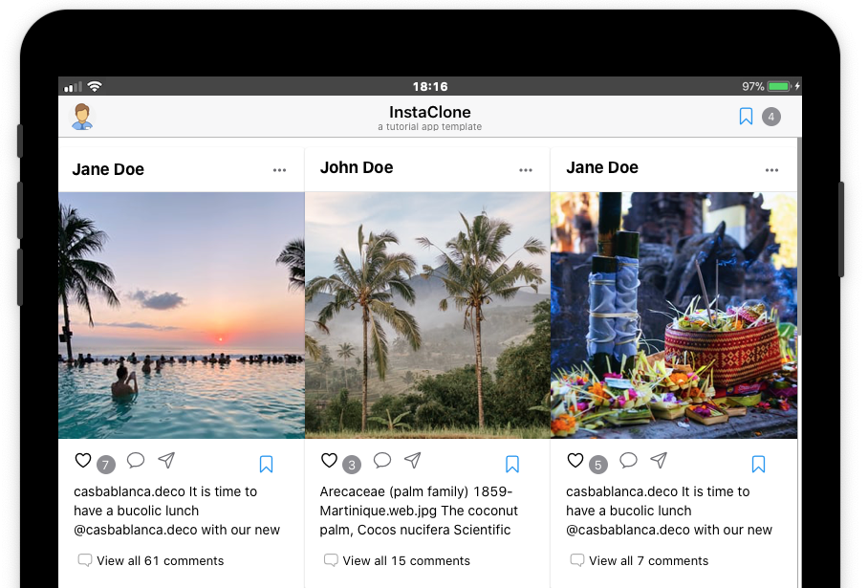
Task: Like Jane Doe's offerings basket post
Action: coord(575,461)
